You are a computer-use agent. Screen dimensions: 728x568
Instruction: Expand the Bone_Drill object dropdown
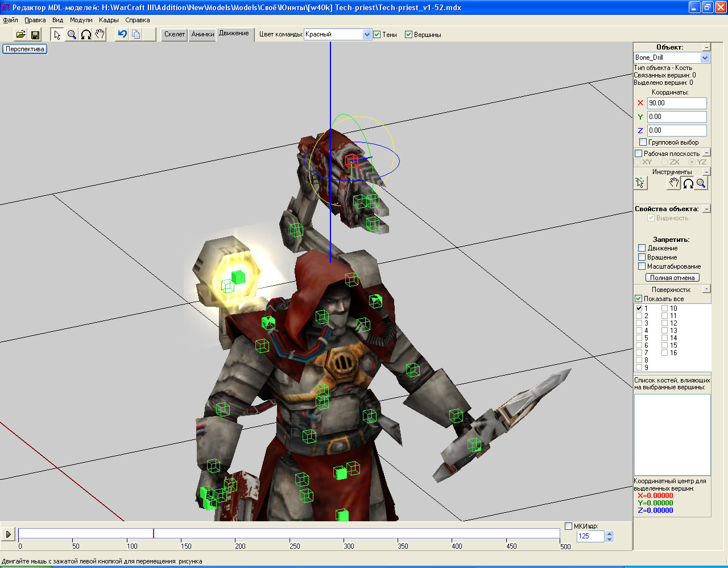705,57
